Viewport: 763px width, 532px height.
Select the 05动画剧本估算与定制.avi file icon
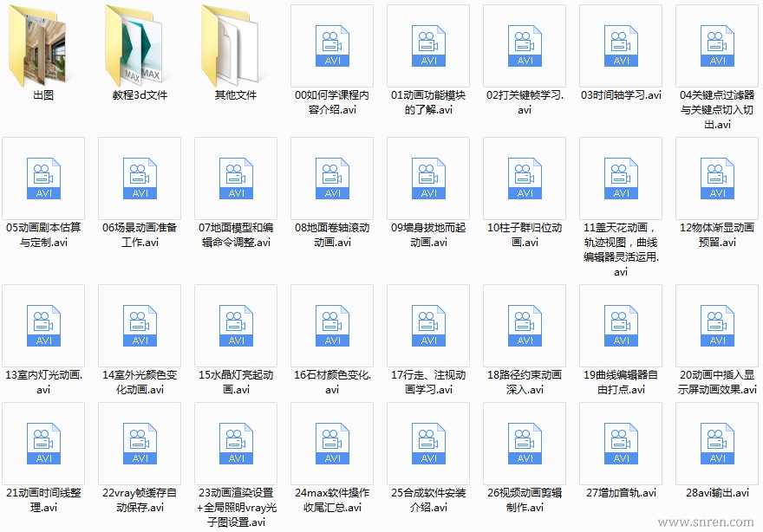click(x=43, y=178)
